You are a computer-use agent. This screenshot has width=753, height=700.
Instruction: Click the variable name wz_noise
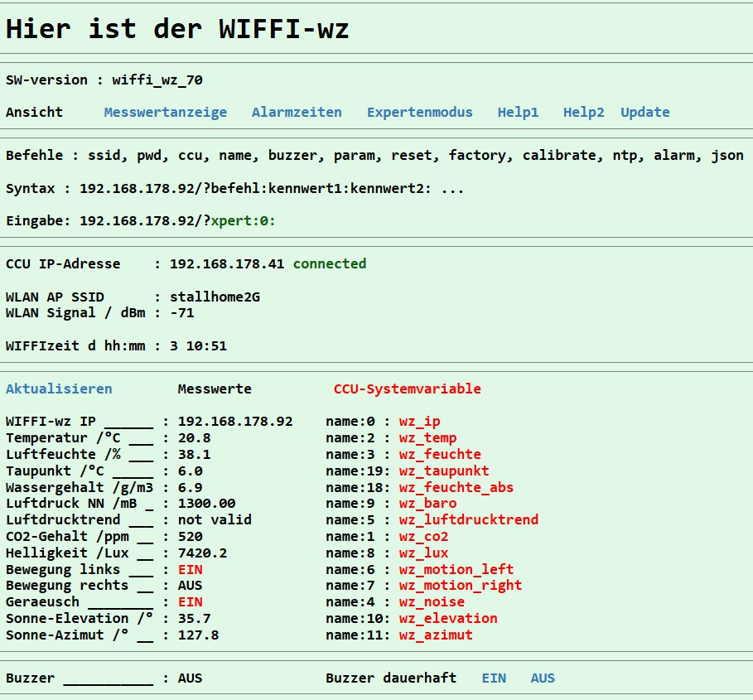432,601
